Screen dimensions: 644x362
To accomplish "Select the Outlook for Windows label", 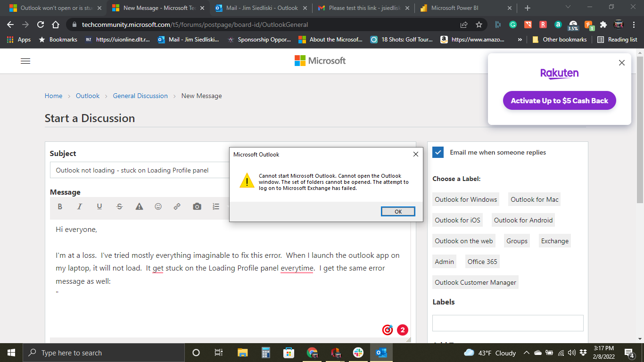I will click(x=466, y=199).
